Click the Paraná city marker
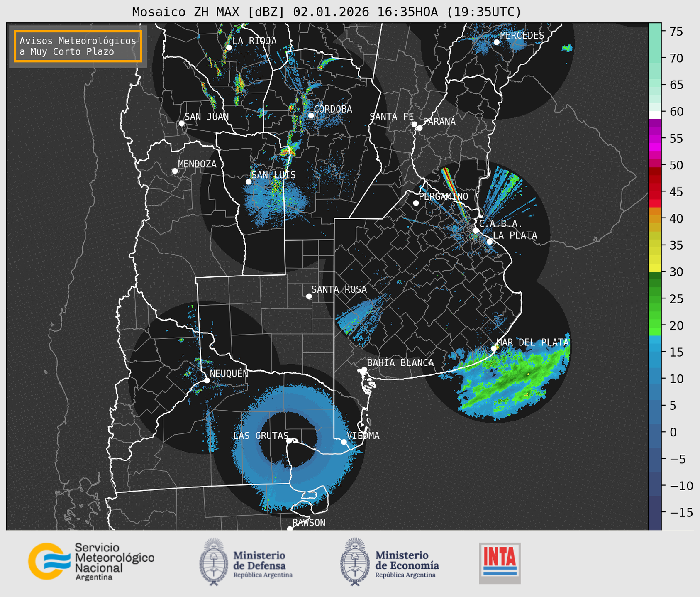 (x=420, y=128)
